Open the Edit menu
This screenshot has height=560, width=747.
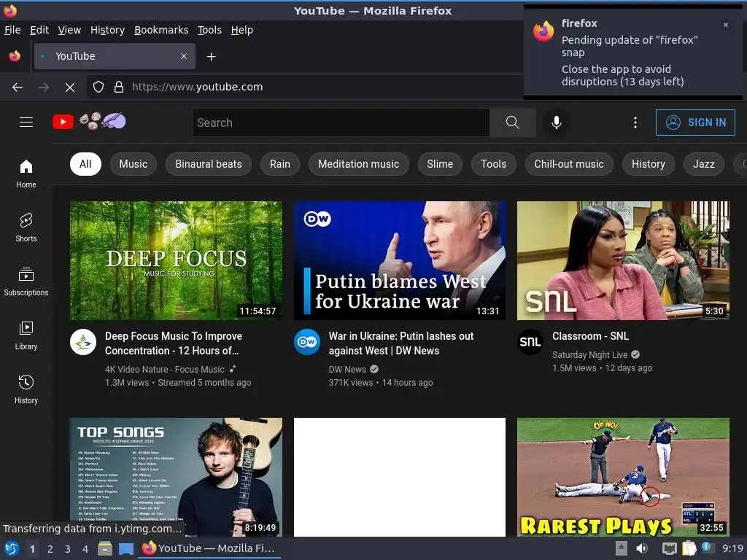pyautogui.click(x=39, y=30)
